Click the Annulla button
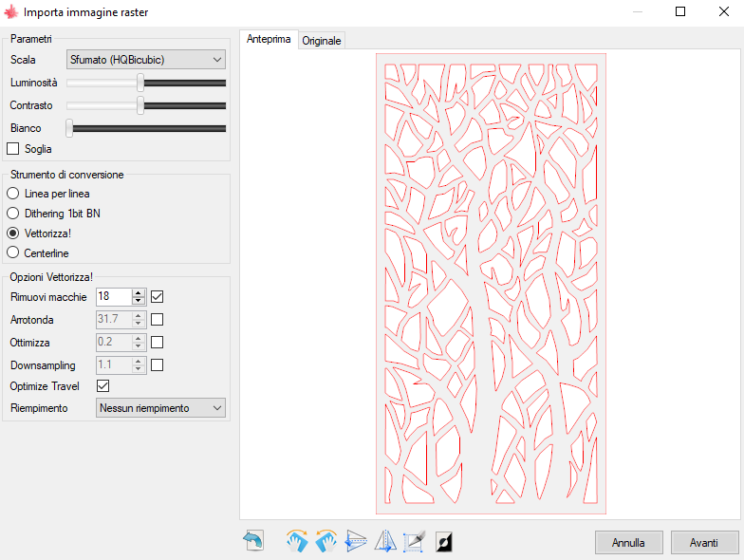744x560 pixels. point(628,543)
